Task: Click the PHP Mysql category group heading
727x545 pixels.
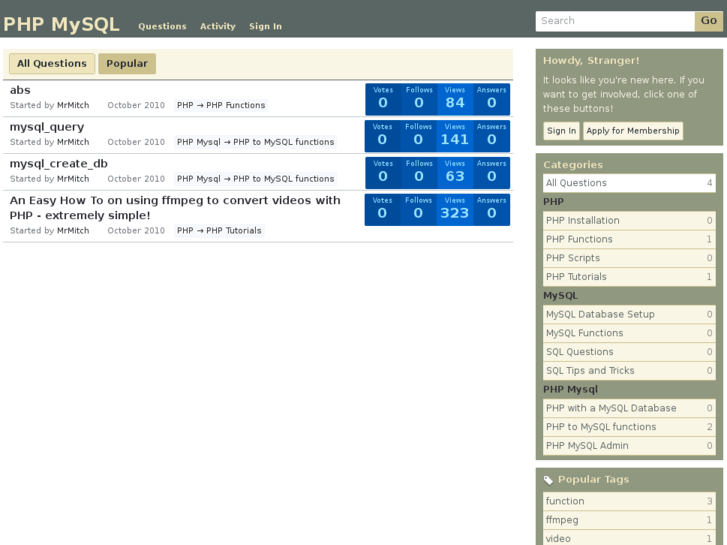Action: coord(570,390)
